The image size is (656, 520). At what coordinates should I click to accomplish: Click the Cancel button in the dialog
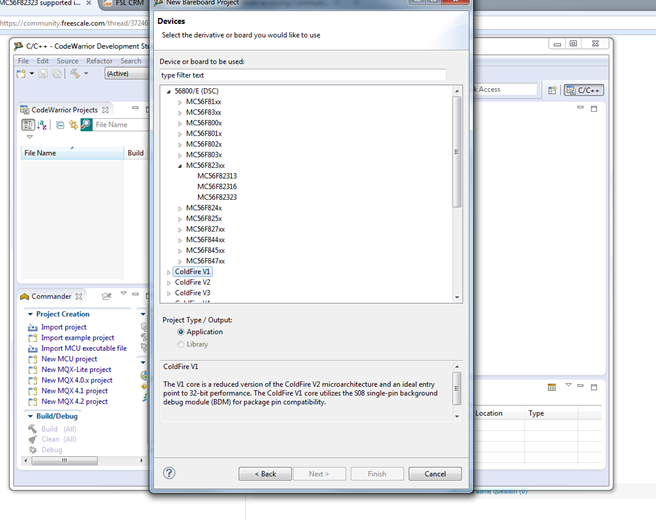point(435,474)
